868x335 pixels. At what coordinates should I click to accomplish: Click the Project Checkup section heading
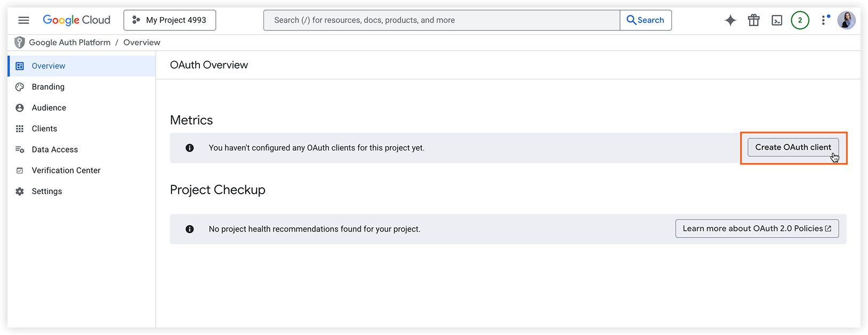pos(218,190)
